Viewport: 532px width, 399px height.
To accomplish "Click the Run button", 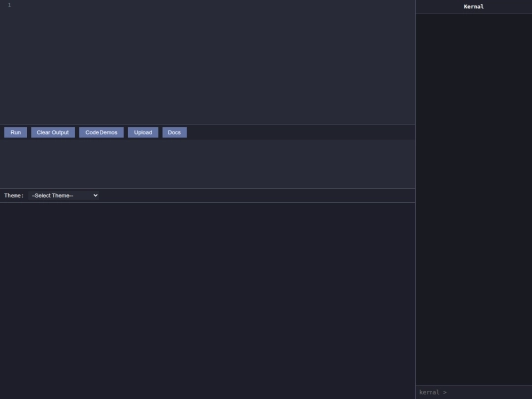I will 15,132.
